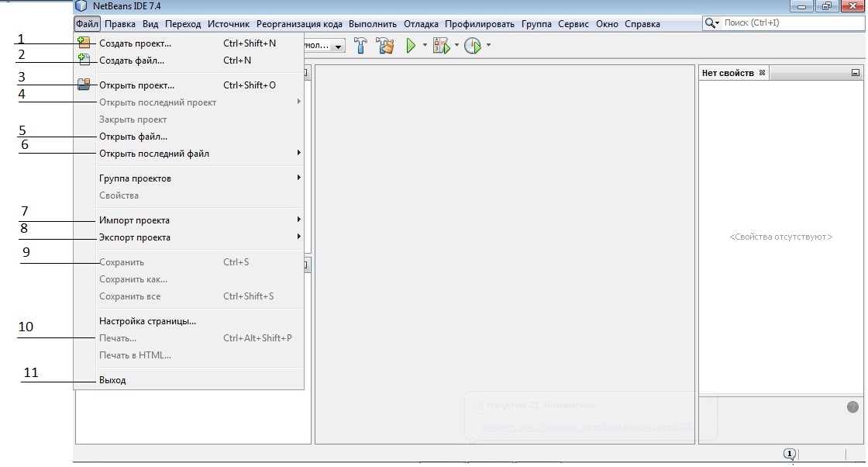Open the 'Сервис' menu
Image resolution: width=868 pixels, height=467 pixels.
pos(573,24)
